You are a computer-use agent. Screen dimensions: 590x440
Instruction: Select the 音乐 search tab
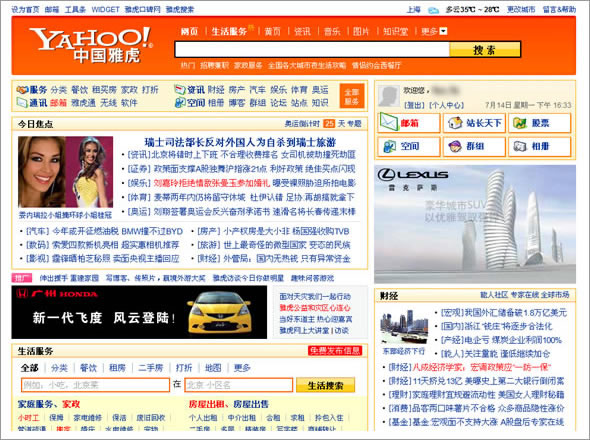[332, 31]
